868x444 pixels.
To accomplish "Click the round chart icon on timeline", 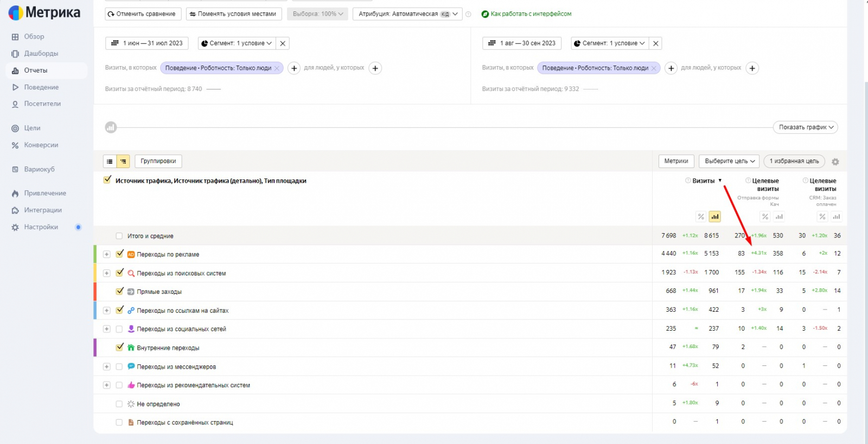I will coord(111,127).
